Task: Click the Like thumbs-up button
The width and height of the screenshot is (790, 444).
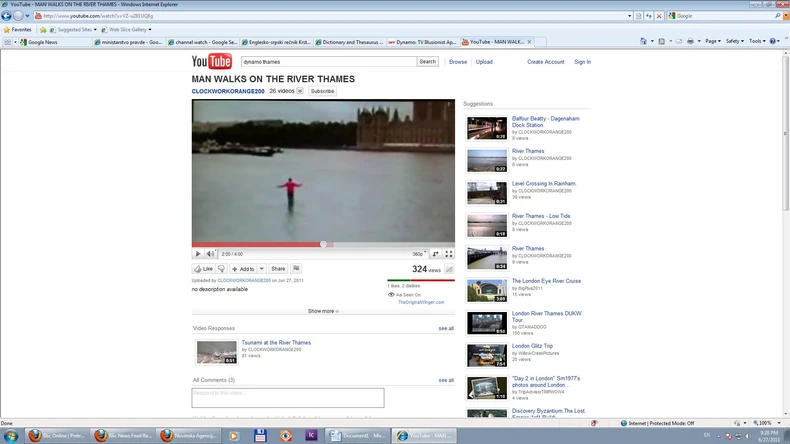Action: 204,269
